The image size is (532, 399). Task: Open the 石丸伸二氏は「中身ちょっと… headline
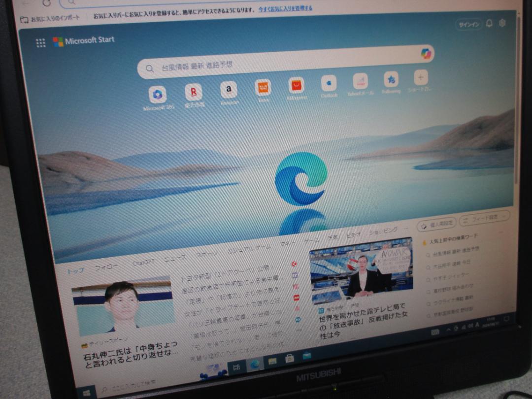click(131, 355)
